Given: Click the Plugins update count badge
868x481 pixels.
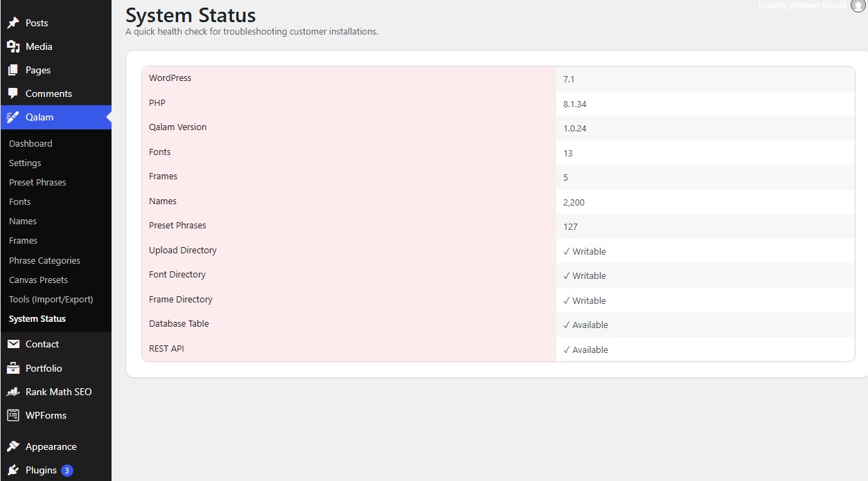Looking at the screenshot, I should pyautogui.click(x=67, y=471).
